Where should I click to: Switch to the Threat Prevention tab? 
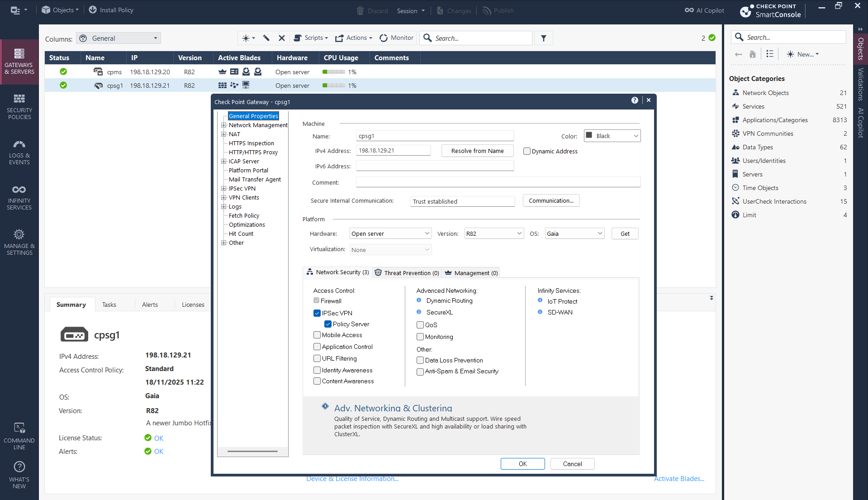pos(407,273)
